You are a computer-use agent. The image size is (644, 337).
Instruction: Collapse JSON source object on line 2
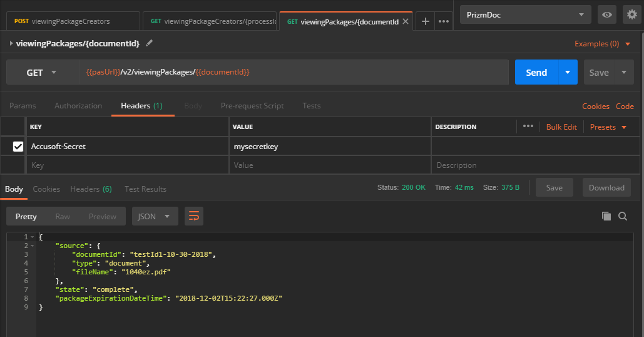(x=32, y=246)
